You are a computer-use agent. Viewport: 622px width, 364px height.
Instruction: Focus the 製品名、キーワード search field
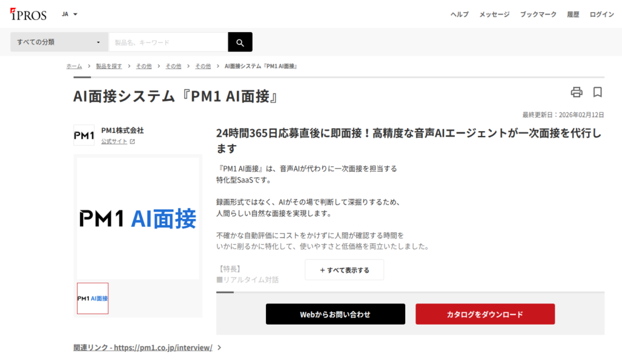click(169, 42)
